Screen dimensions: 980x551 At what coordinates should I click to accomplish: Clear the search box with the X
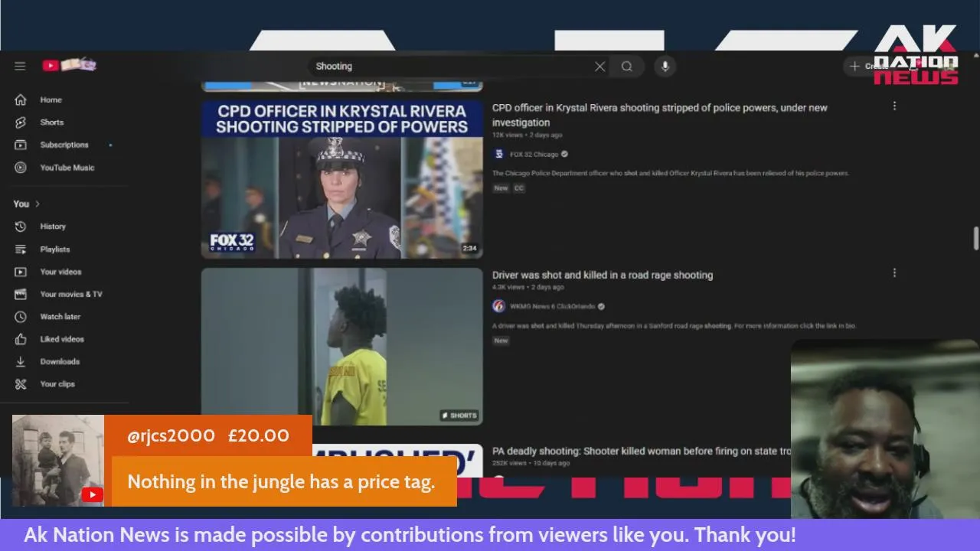600,67
